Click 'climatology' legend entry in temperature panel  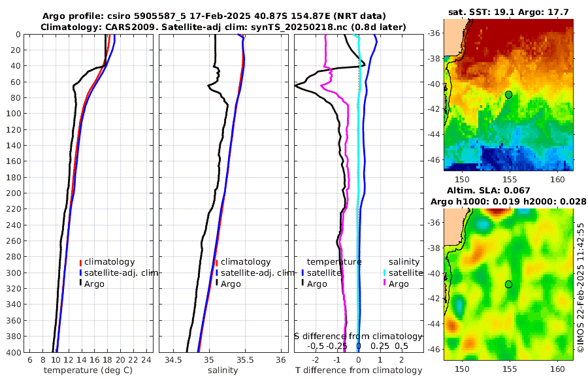pos(110,262)
